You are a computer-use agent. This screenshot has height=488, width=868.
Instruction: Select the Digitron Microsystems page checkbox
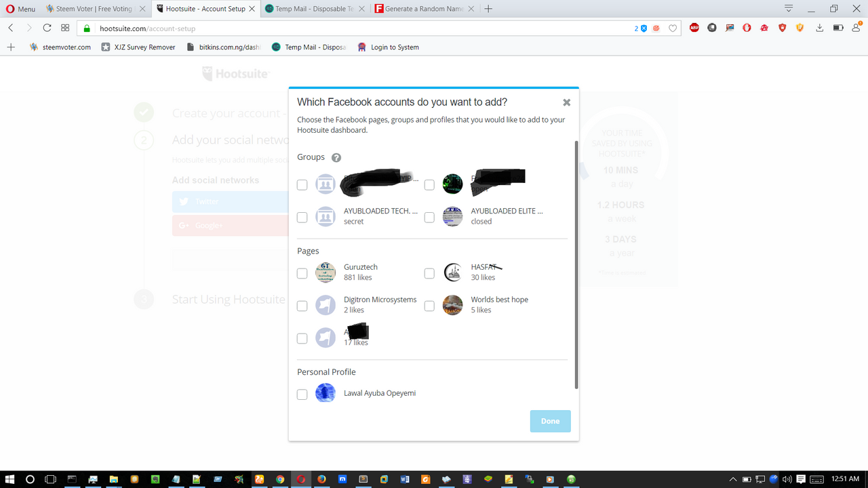point(302,306)
